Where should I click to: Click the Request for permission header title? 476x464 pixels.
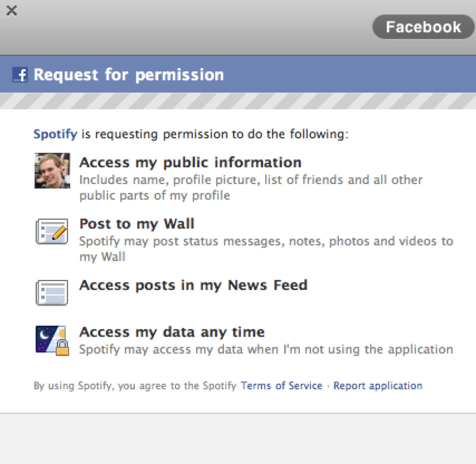tap(129, 75)
